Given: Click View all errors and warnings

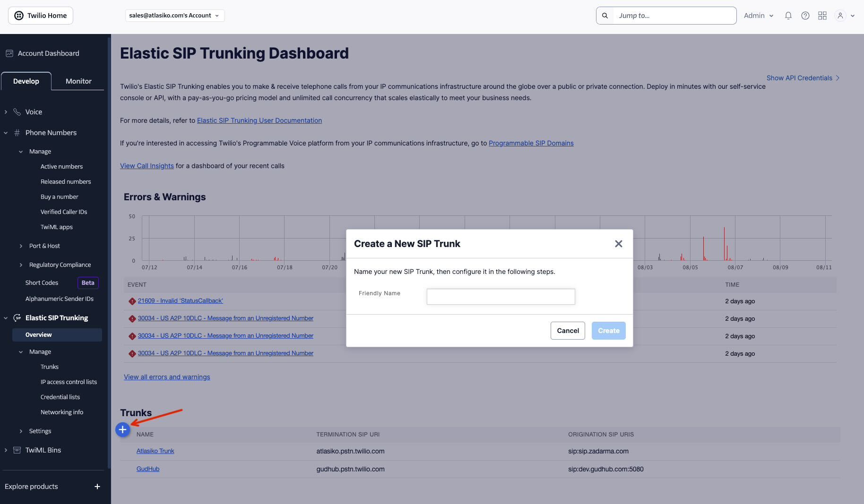Looking at the screenshot, I should 167,377.
